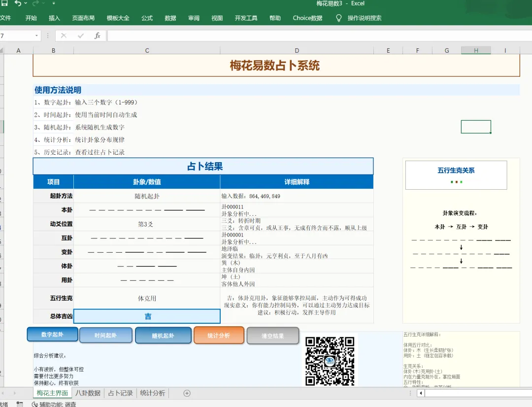
Task: Click the 输入数据: 864, 469, 849 cell
Action: tap(297, 196)
